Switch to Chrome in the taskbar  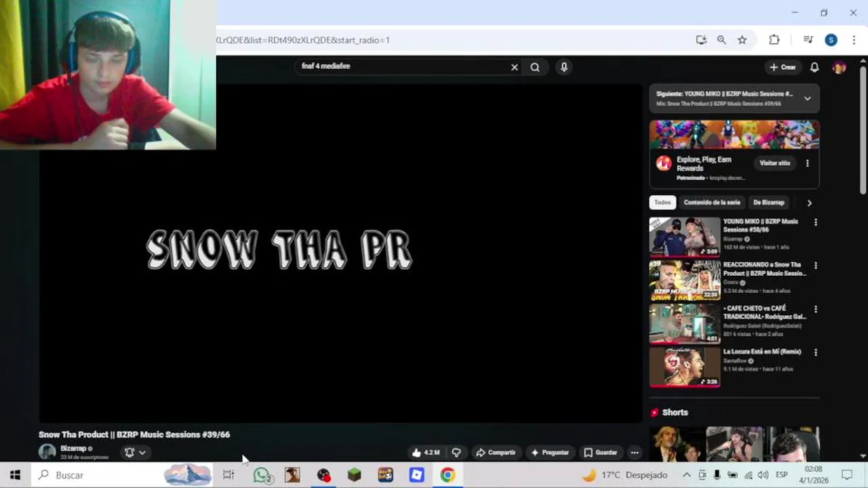(448, 475)
